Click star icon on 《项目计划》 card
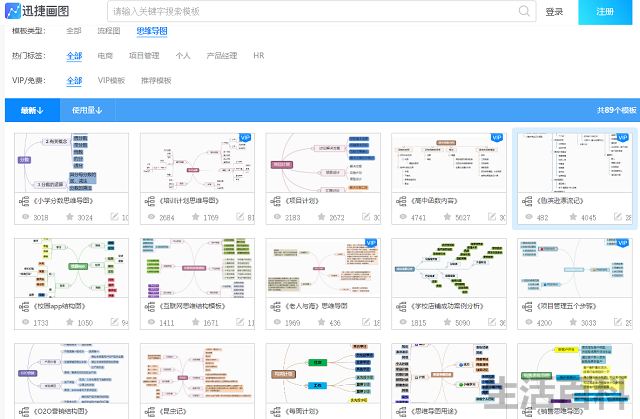This screenshot has height=419, width=640. [321, 217]
